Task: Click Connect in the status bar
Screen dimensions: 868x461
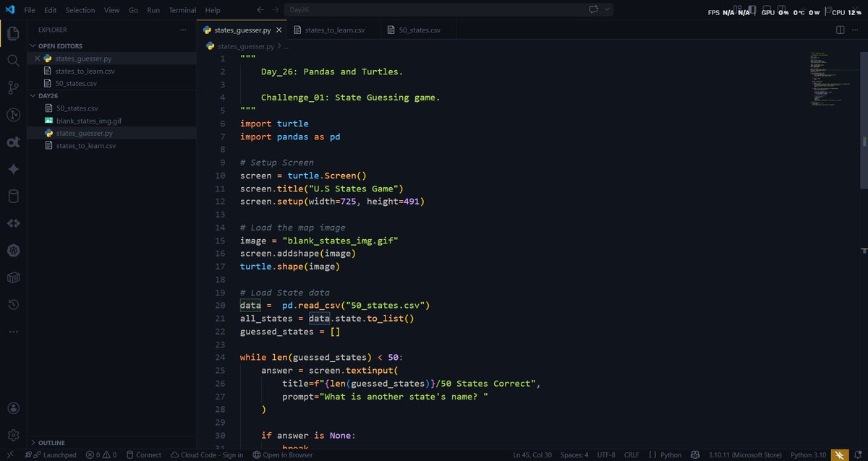Action: click(x=143, y=454)
